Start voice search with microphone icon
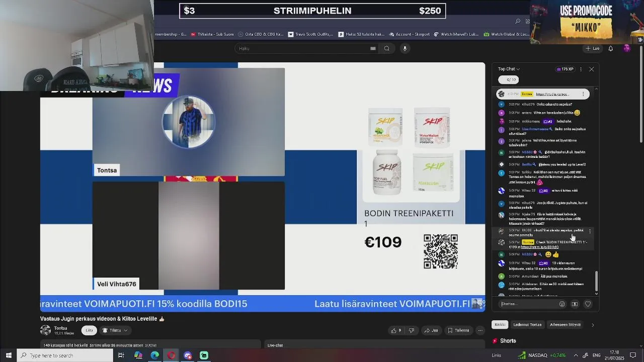 coord(405,49)
